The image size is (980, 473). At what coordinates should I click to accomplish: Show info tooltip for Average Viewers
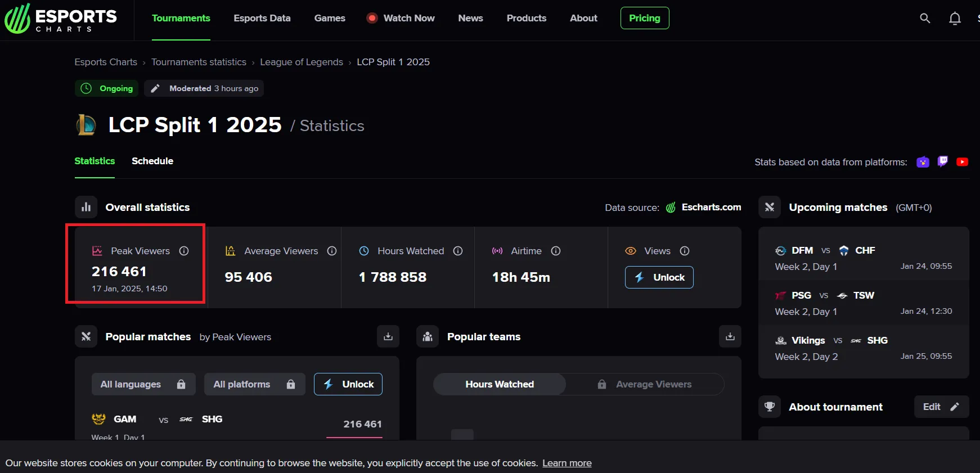[332, 251]
